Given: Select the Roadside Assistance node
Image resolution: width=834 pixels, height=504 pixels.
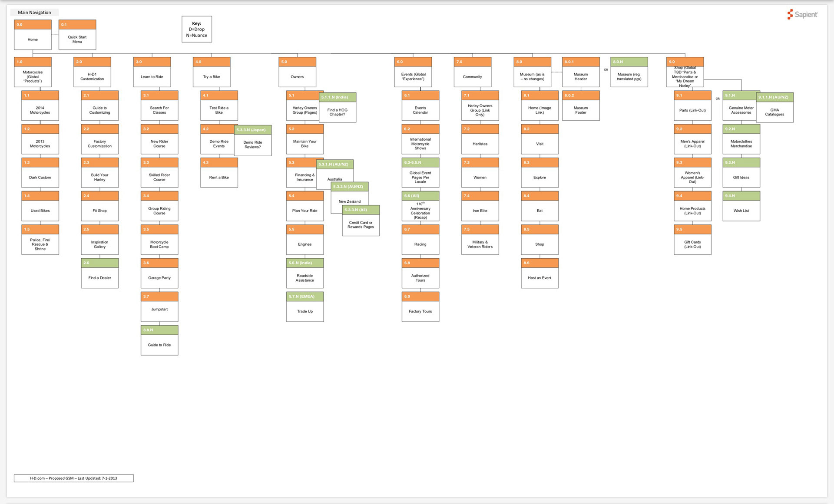Looking at the screenshot, I should click(305, 273).
